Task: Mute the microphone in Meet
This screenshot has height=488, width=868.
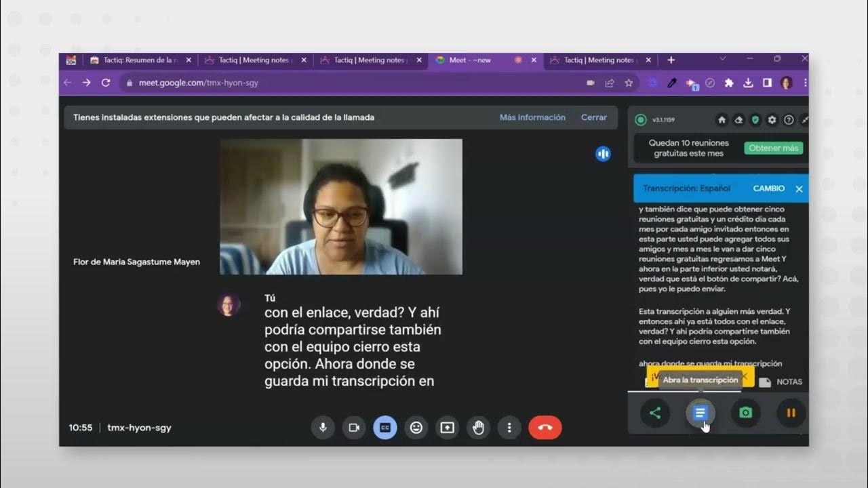Action: 323,428
